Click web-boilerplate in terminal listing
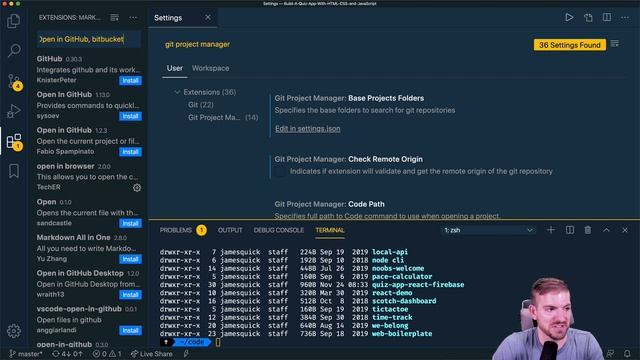 (402, 333)
